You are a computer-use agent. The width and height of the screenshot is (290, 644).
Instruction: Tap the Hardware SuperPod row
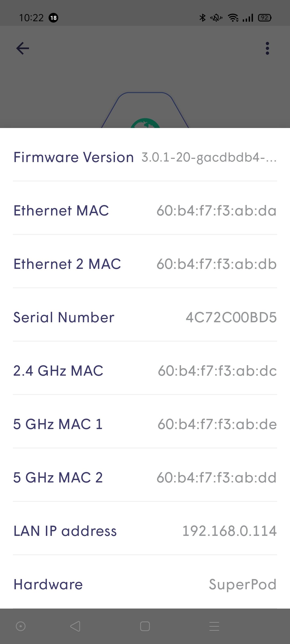pos(145,584)
